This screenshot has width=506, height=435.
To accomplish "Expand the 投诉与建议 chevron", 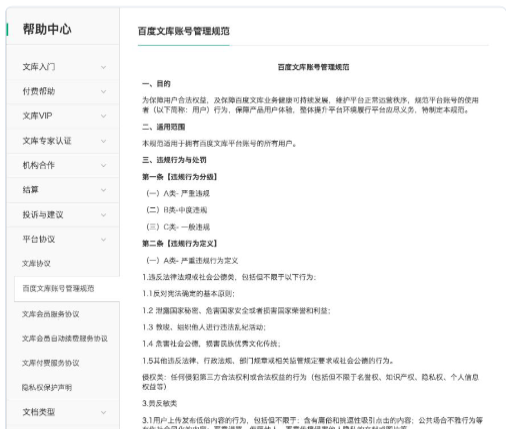I will (x=103, y=215).
